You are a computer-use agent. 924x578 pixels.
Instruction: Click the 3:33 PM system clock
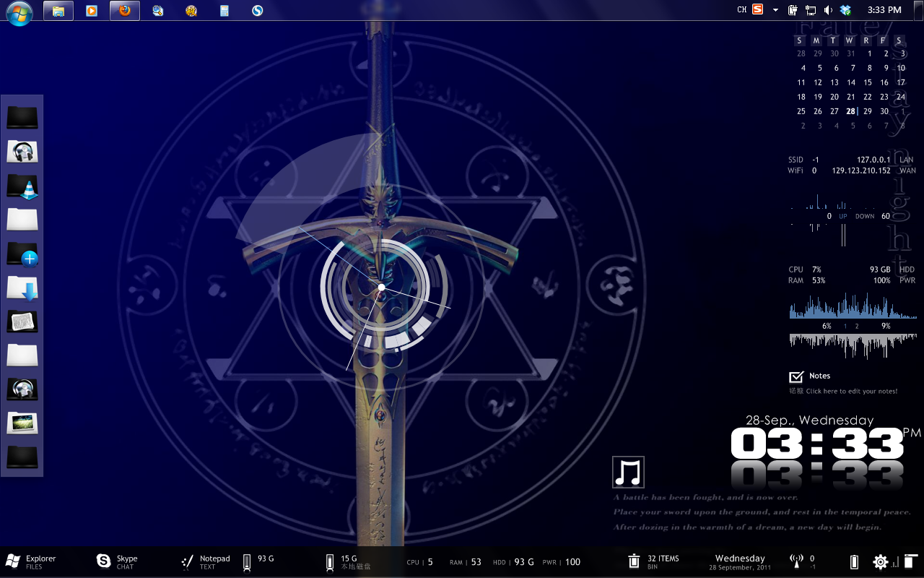(x=884, y=10)
